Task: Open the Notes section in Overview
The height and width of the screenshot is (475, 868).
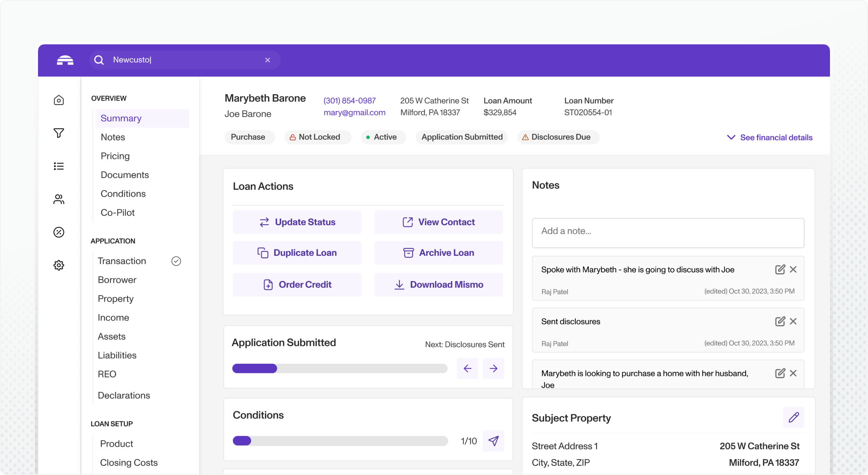Action: (x=113, y=137)
